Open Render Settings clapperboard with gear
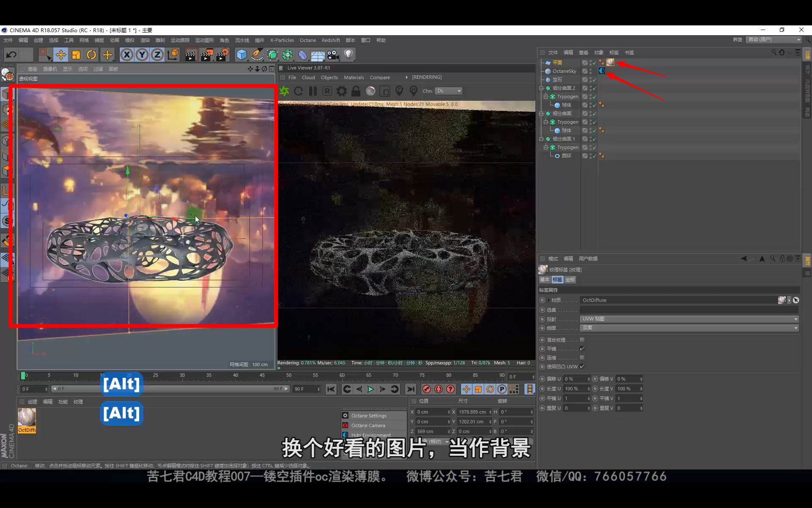This screenshot has width=812, height=508. tap(223, 55)
